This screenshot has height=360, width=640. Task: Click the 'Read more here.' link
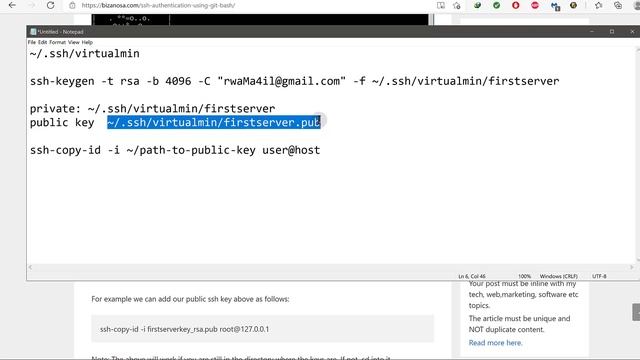[x=496, y=343]
